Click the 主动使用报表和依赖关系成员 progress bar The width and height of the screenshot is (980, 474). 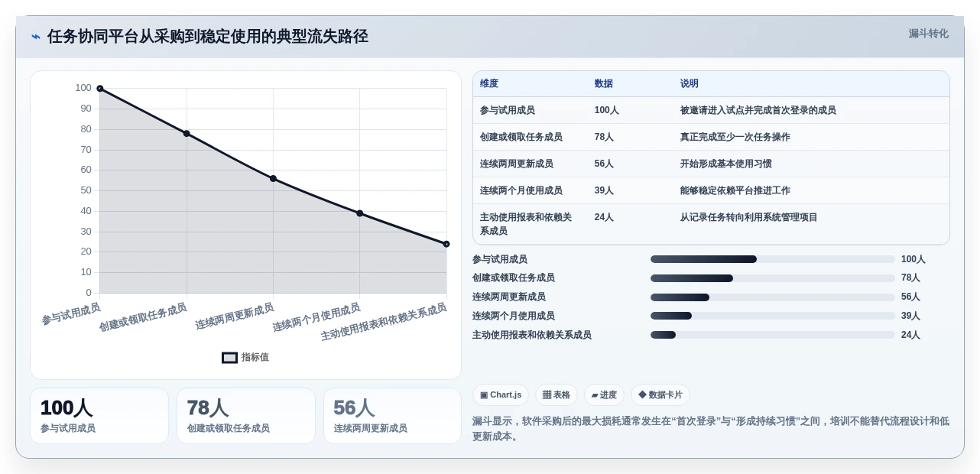772,335
